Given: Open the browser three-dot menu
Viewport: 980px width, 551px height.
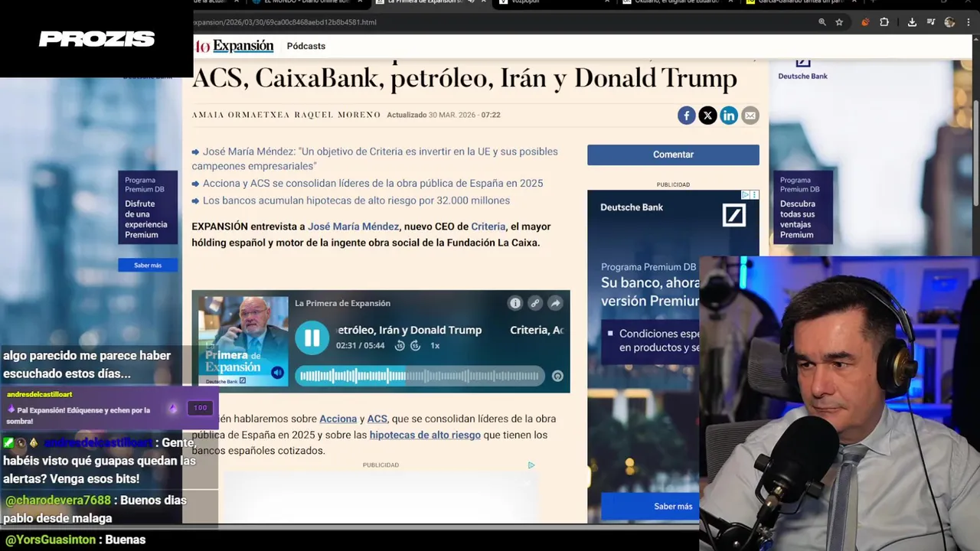Looking at the screenshot, I should click(969, 22).
